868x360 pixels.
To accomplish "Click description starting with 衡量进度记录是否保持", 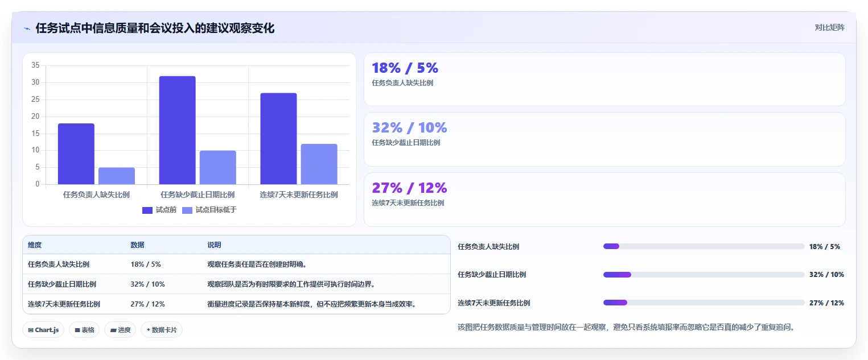I will [x=312, y=304].
